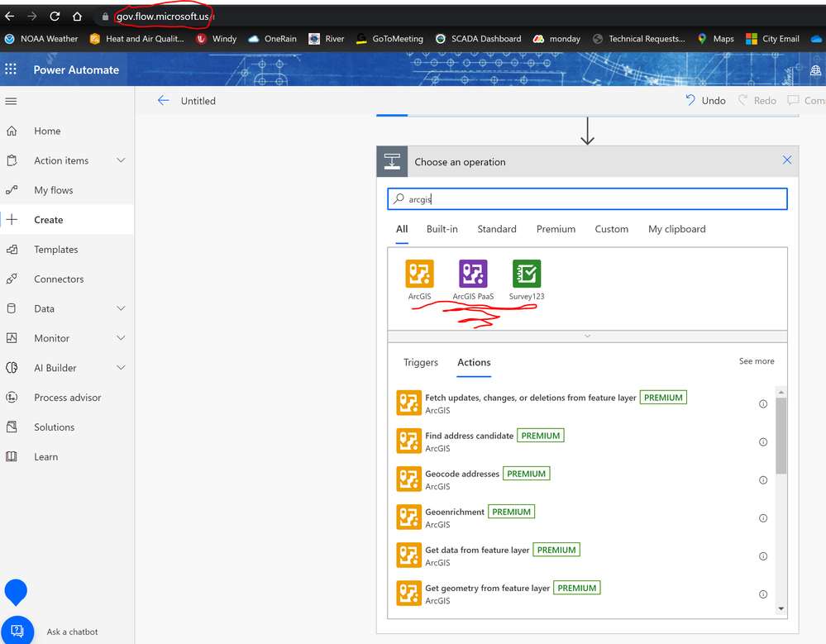Click the browser home icon

tap(77, 17)
